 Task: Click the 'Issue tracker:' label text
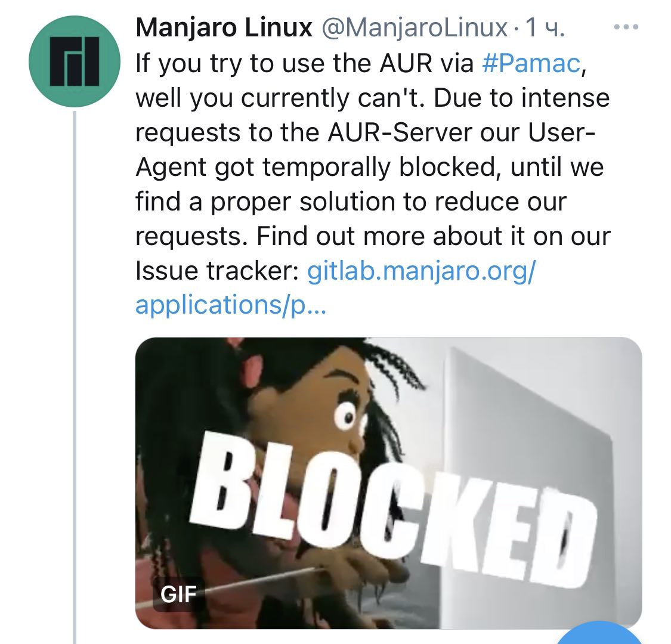pyautogui.click(x=217, y=271)
